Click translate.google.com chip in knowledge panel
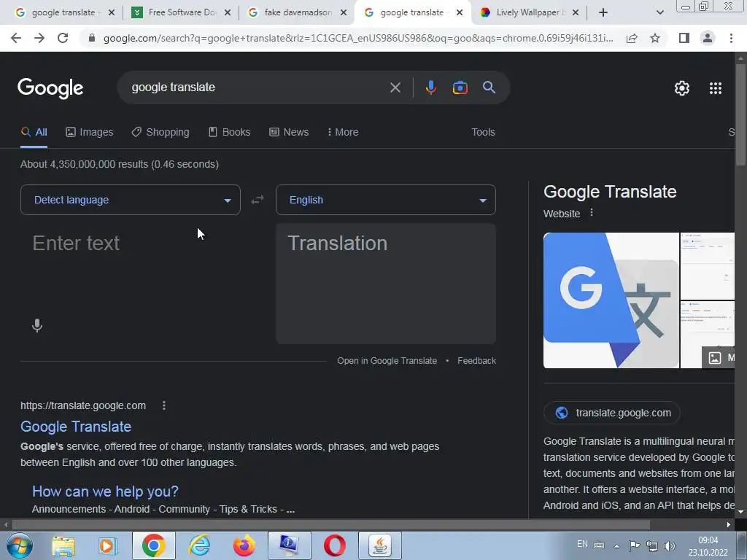 [612, 413]
